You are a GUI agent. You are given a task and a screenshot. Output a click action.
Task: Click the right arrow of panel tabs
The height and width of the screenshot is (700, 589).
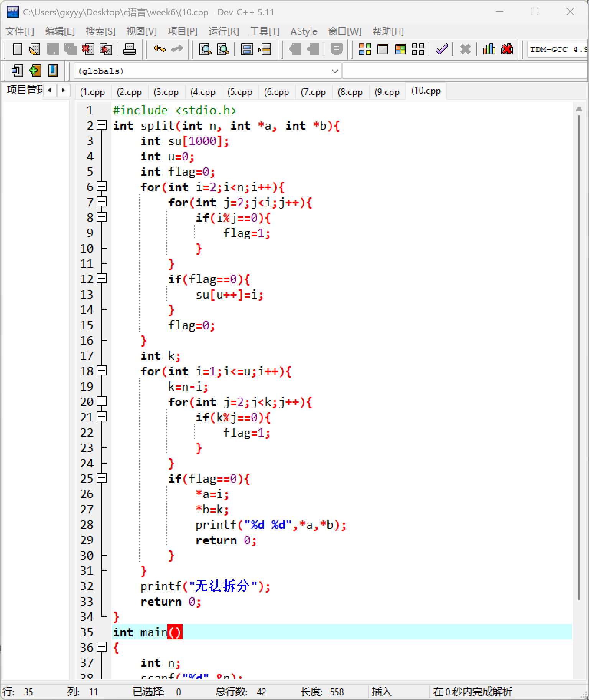point(63,90)
